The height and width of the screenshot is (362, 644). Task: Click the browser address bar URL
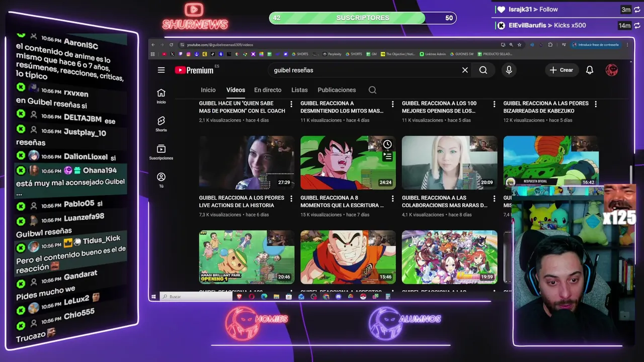tap(219, 45)
